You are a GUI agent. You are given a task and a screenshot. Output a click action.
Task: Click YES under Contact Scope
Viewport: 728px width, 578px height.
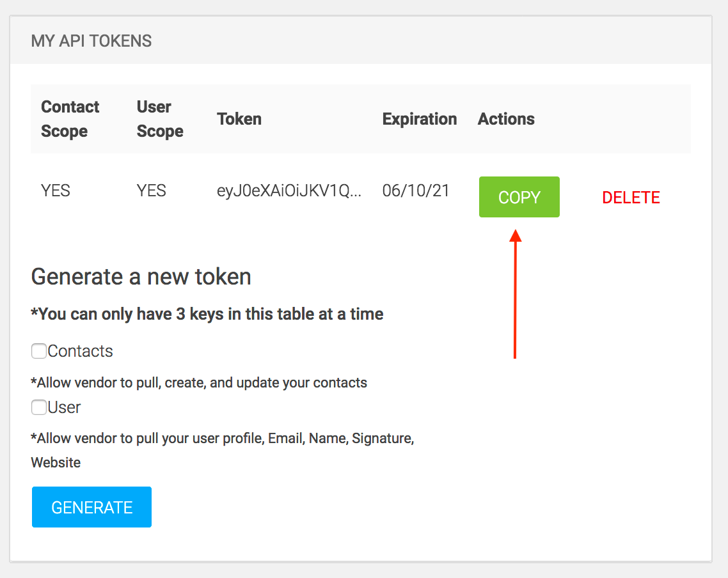(x=56, y=191)
